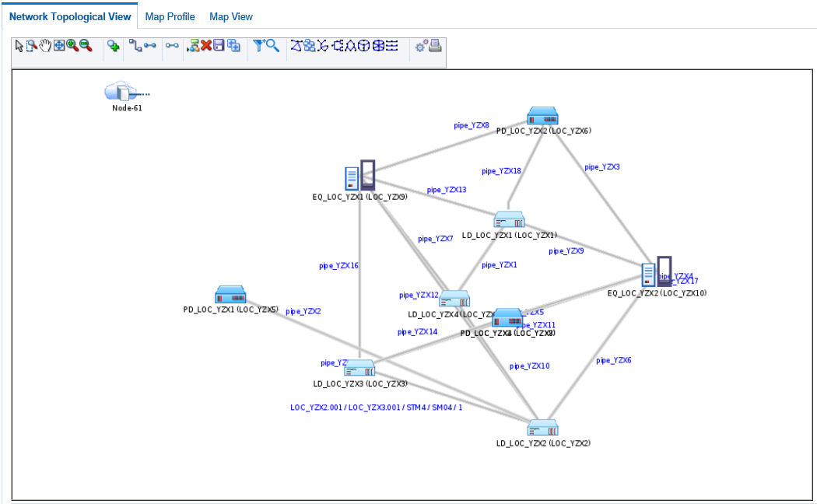Click the red X delete icon
The width and height of the screenshot is (817, 504).
pyautogui.click(x=206, y=46)
